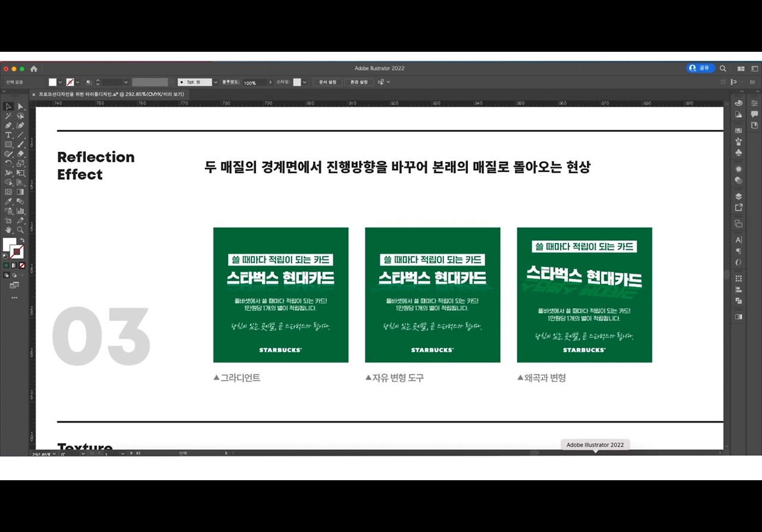Enable Draw Normal mode
Viewport: 762px width, 532px height.
7,276
